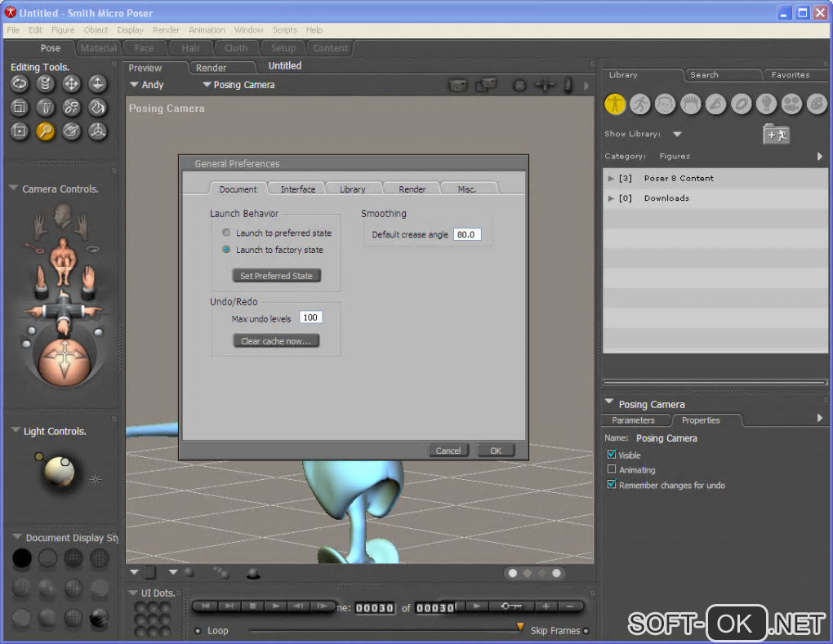Click the light control globe
833x644 pixels.
coord(59,470)
